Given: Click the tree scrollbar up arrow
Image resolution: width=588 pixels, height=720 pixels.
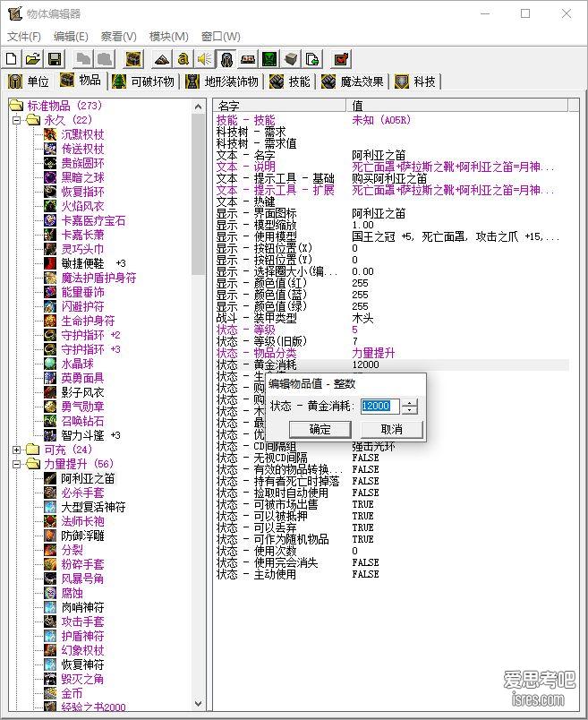Looking at the screenshot, I should click(x=199, y=107).
